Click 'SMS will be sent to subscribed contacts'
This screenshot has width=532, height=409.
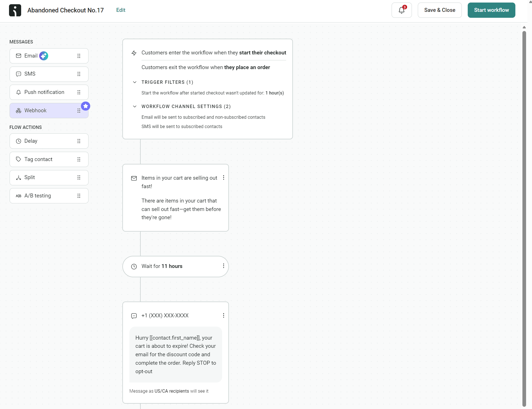point(182,127)
